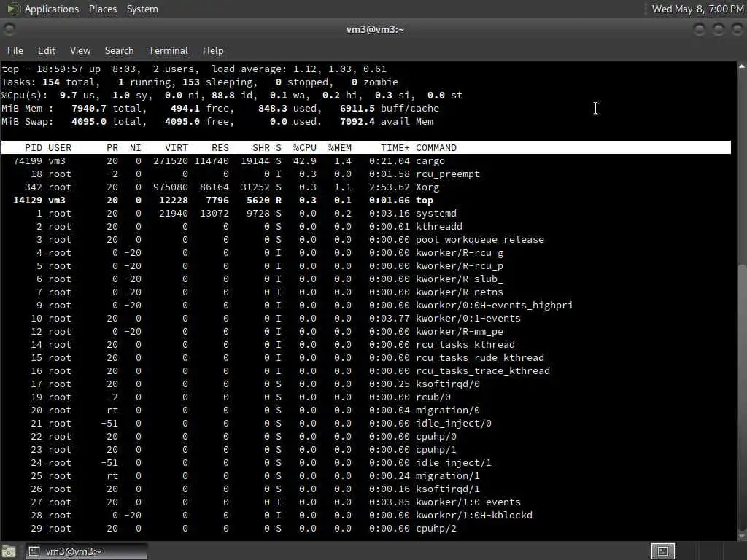This screenshot has width=747, height=560.
Task: Open the System menu in the top panel
Action: [x=142, y=9]
